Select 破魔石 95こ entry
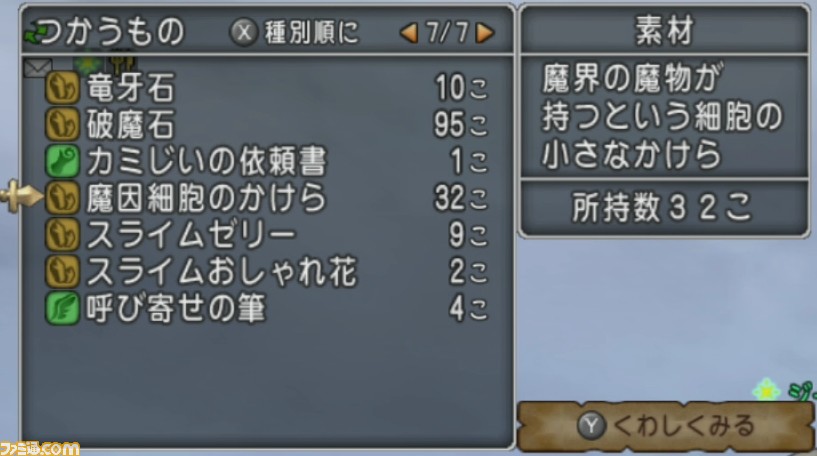Screen dimensions: 817x456 pyautogui.click(x=267, y=125)
